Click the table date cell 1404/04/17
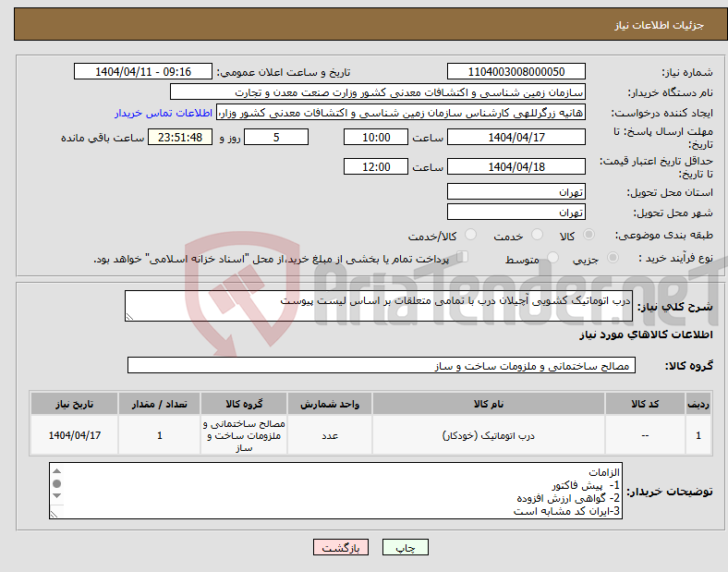 coord(74,435)
